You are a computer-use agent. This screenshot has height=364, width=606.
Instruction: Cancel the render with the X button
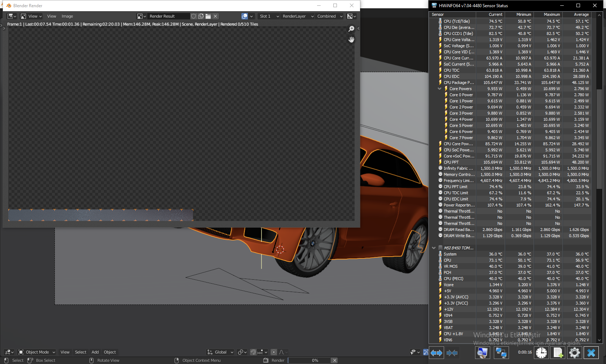click(x=335, y=360)
